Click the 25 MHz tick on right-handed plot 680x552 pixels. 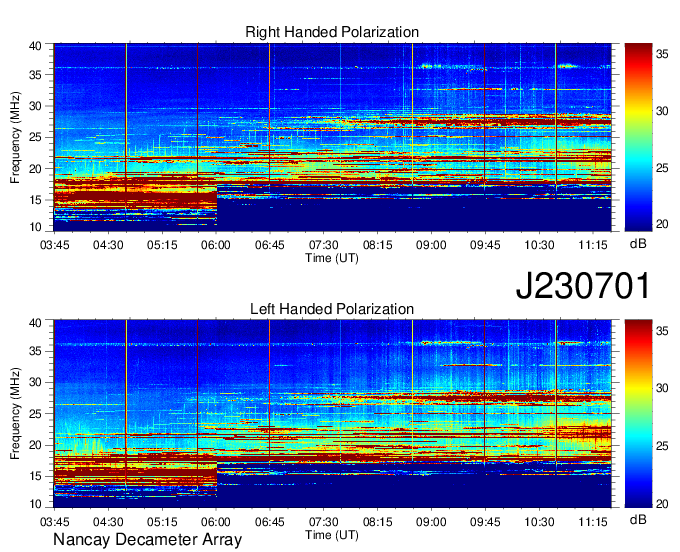(x=35, y=137)
